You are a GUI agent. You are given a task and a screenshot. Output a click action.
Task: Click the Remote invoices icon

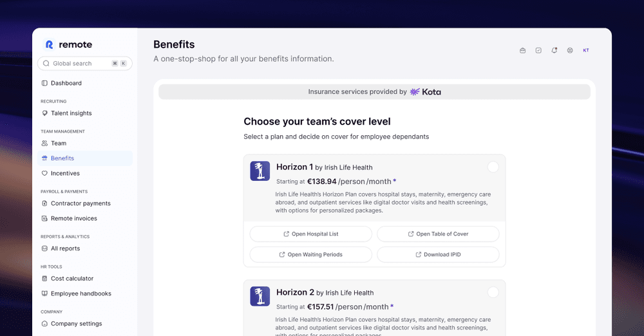point(44,218)
